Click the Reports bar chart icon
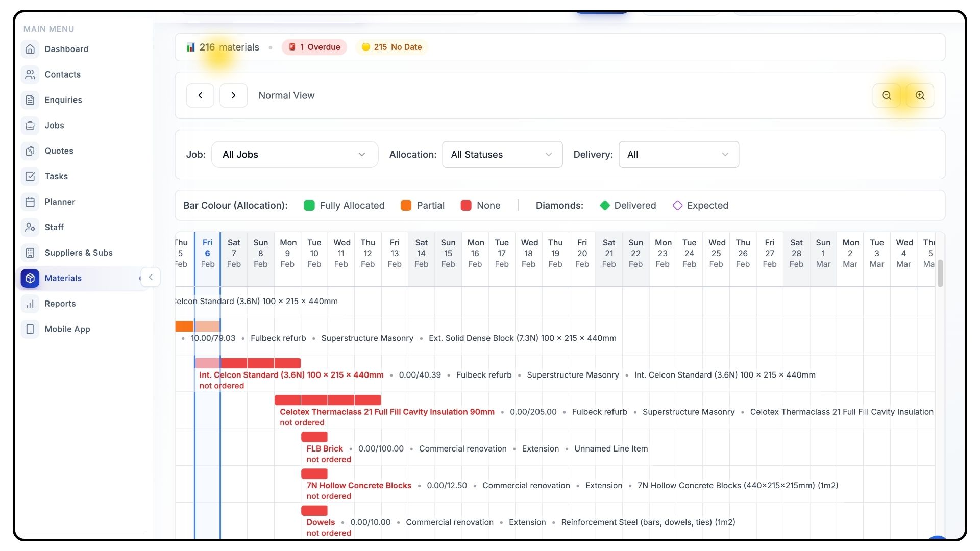 coord(30,304)
